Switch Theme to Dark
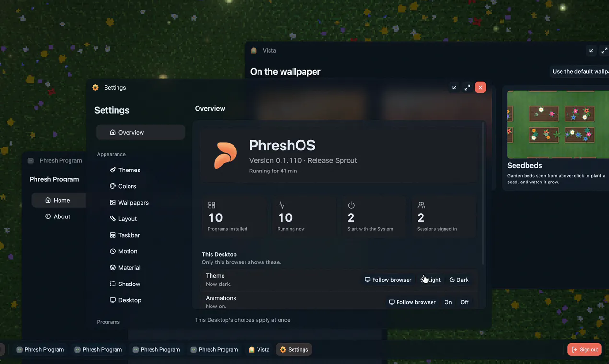Image resolution: width=609 pixels, height=364 pixels. [x=459, y=280]
